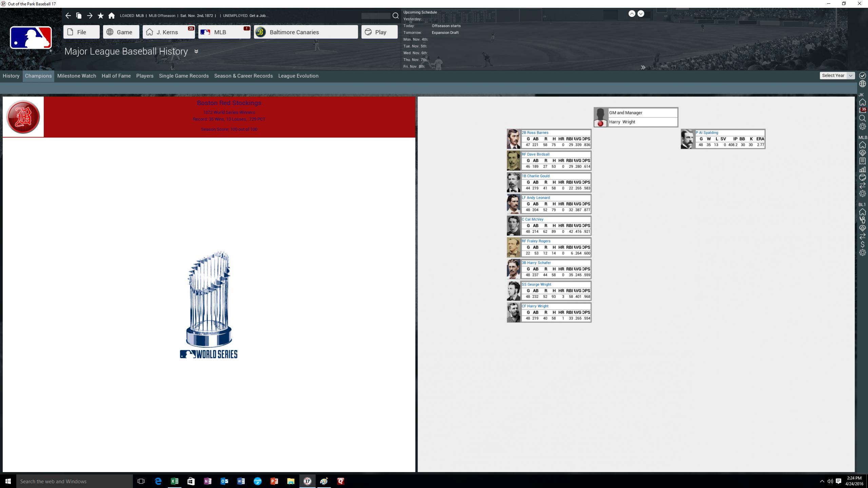Click the dollar sign finances icon in sidebar
Screen dimensions: 868x488
[862, 244]
